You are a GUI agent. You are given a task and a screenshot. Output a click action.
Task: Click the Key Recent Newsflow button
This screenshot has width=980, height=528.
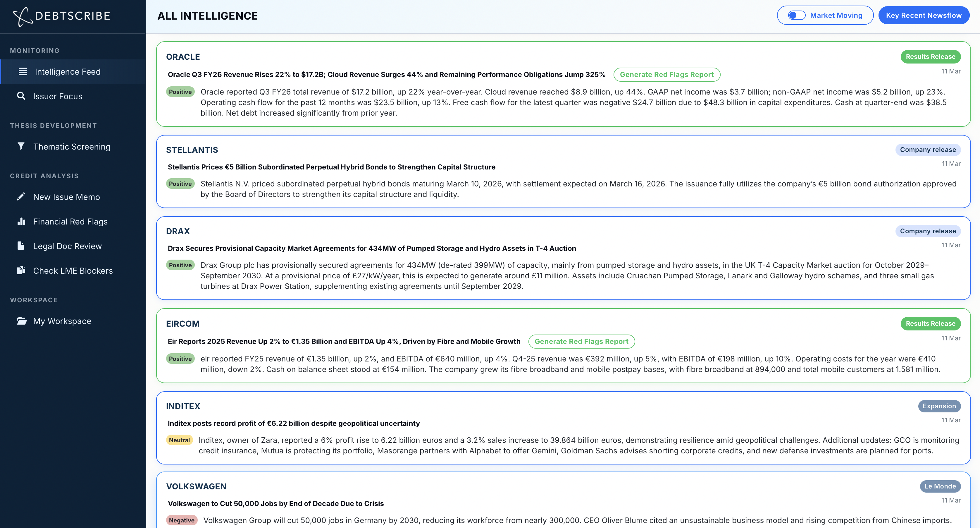pos(924,15)
